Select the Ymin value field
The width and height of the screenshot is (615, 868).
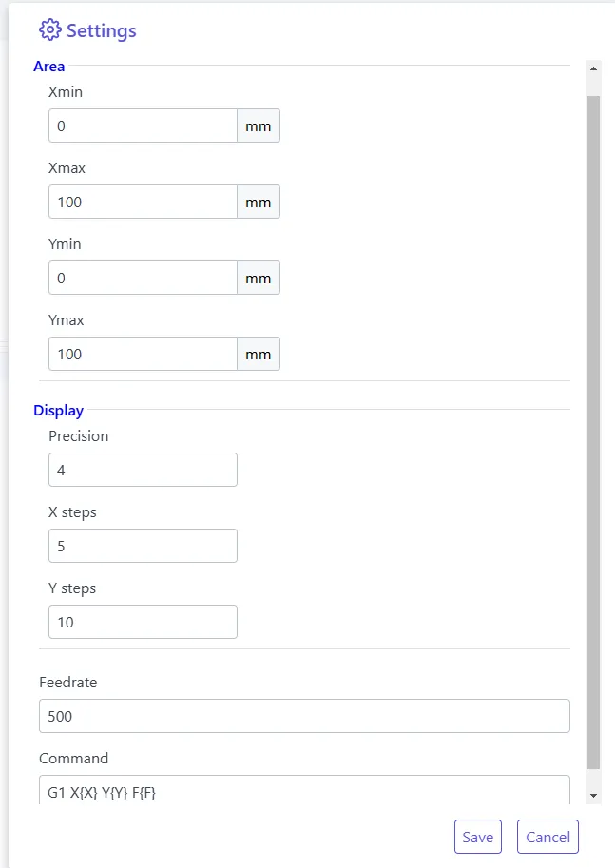click(143, 278)
